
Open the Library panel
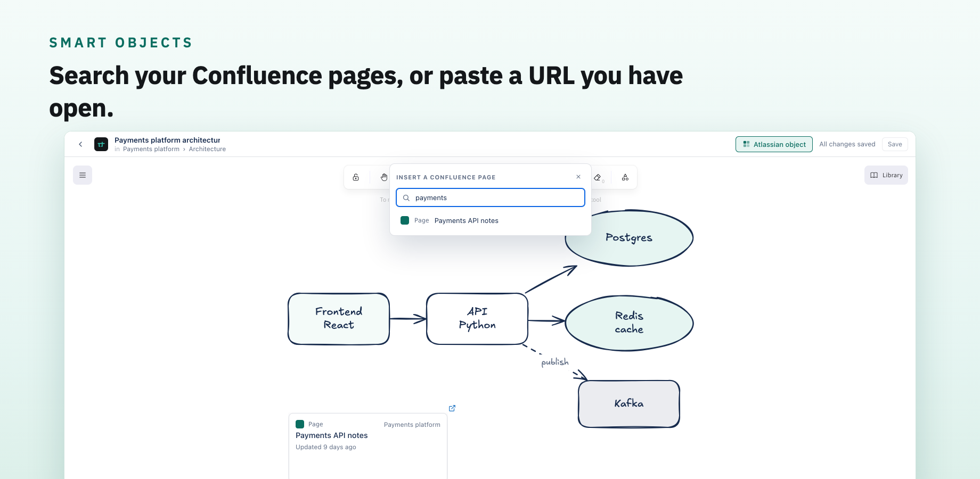pos(886,175)
